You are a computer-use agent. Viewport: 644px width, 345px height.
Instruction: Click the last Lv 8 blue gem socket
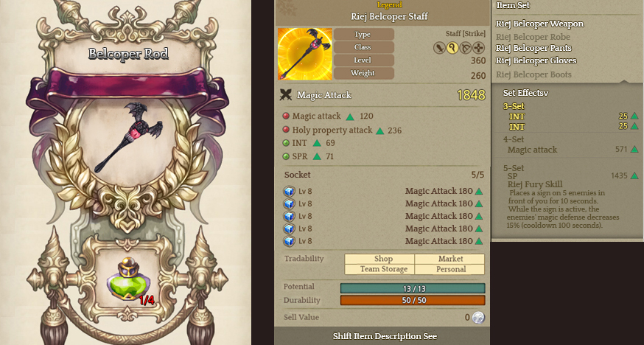pos(289,241)
